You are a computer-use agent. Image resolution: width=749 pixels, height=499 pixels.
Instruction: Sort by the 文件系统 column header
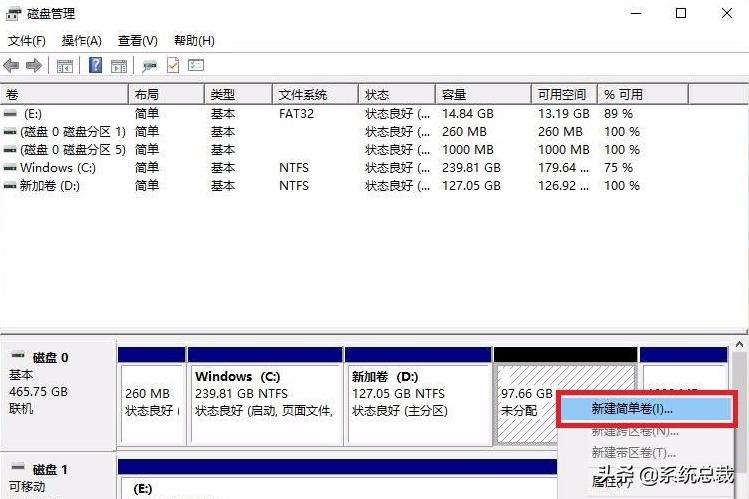tap(315, 95)
